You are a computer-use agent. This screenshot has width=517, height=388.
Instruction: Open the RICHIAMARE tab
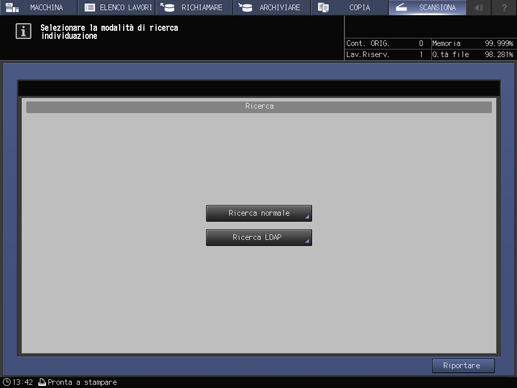coord(194,7)
